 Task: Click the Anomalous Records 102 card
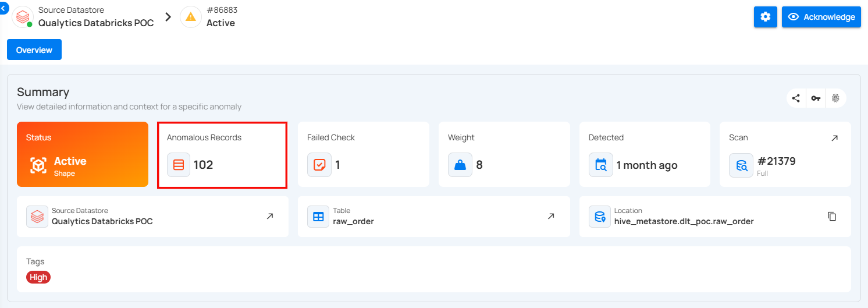point(222,154)
